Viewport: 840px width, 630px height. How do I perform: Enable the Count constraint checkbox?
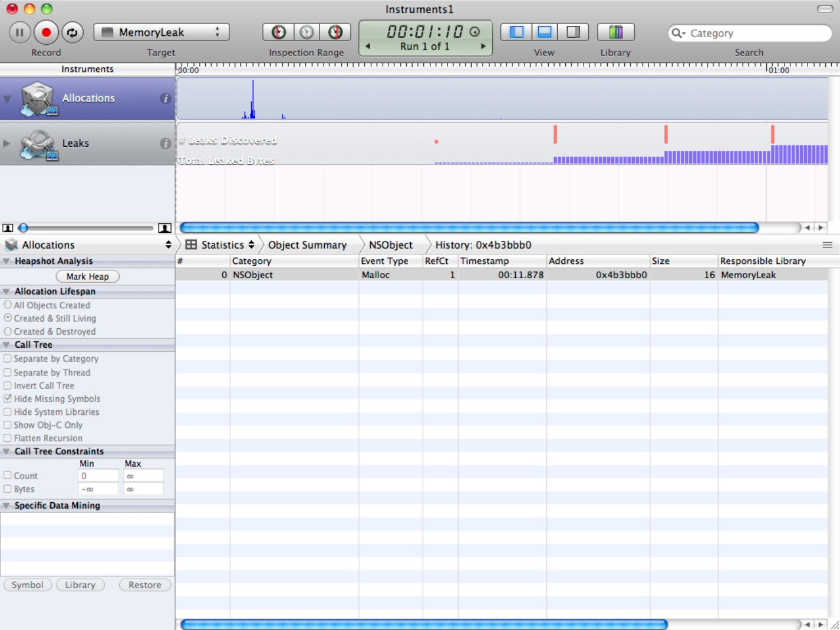(x=8, y=475)
